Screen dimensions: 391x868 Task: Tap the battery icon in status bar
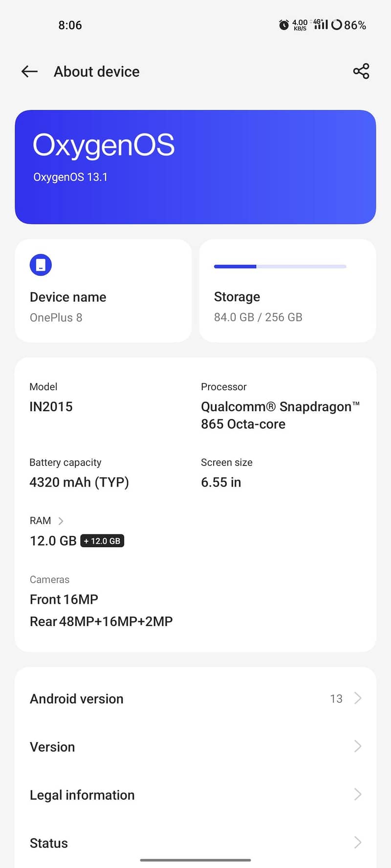point(336,24)
